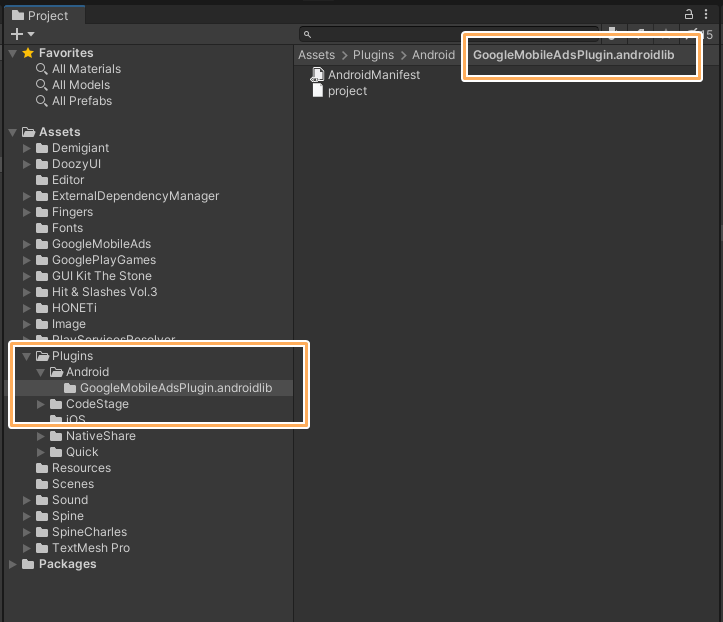Select the Editor folder

[x=68, y=180]
